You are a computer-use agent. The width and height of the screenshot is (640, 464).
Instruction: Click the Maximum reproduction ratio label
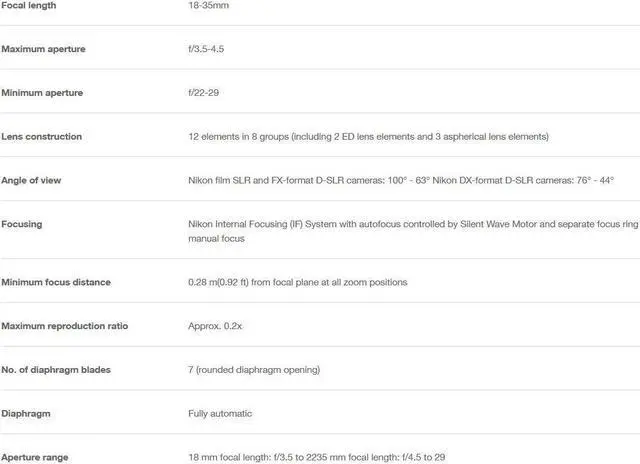click(64, 326)
